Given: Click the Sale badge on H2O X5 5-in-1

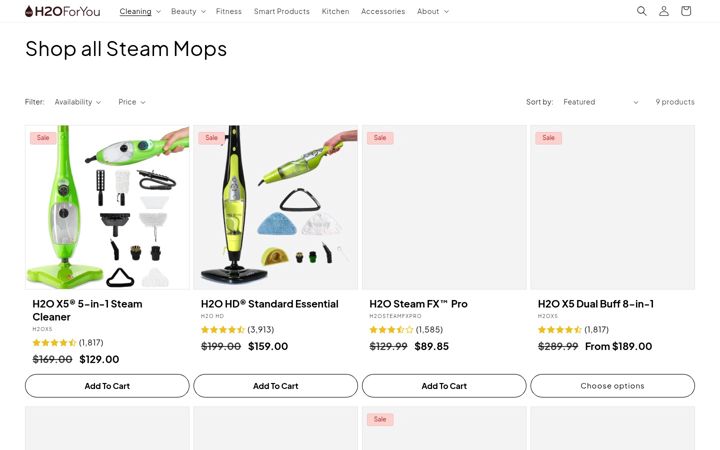Looking at the screenshot, I should click(43, 138).
